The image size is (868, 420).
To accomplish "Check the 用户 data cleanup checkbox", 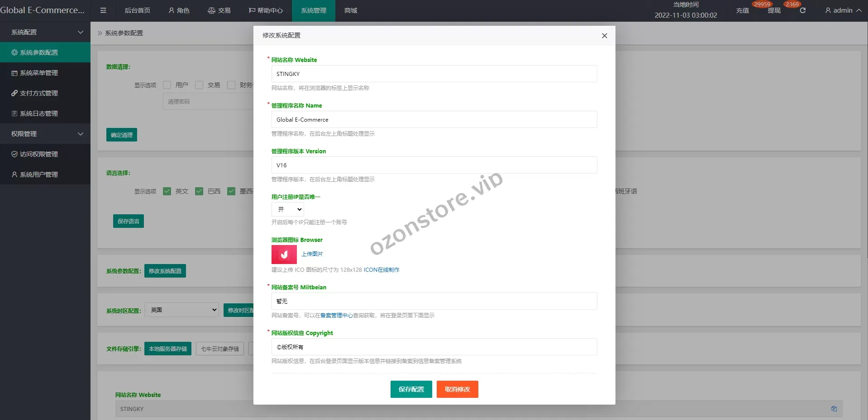I will [x=167, y=85].
